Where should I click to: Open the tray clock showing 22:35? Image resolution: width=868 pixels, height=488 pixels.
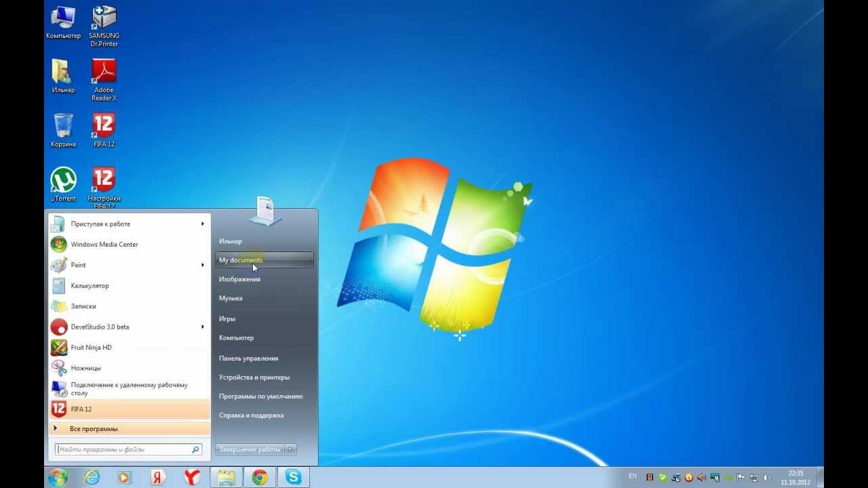coord(795,477)
